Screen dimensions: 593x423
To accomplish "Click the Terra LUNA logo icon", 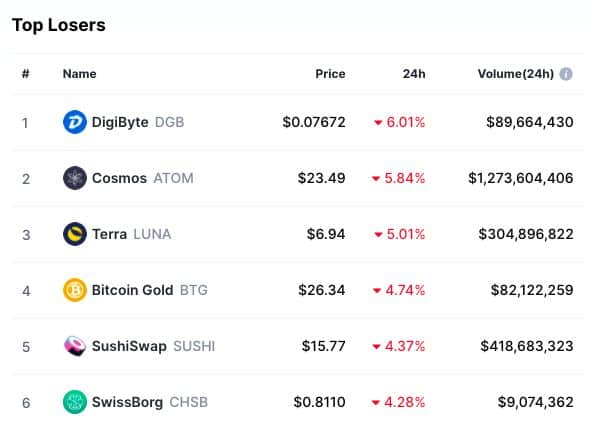I will coord(75,234).
